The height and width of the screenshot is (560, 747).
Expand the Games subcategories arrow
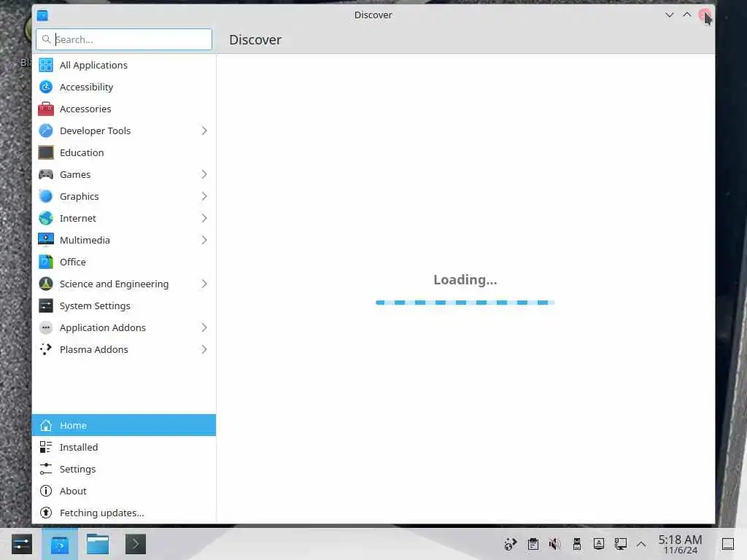[x=204, y=174]
